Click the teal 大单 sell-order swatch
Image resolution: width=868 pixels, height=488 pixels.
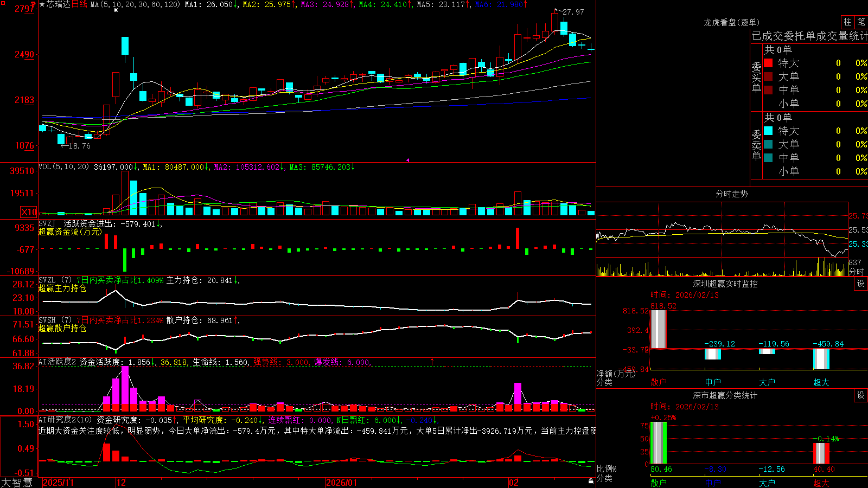pos(768,144)
